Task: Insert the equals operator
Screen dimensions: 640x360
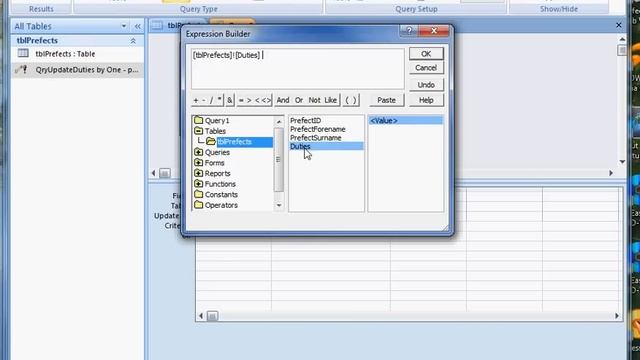Action: tap(241, 100)
